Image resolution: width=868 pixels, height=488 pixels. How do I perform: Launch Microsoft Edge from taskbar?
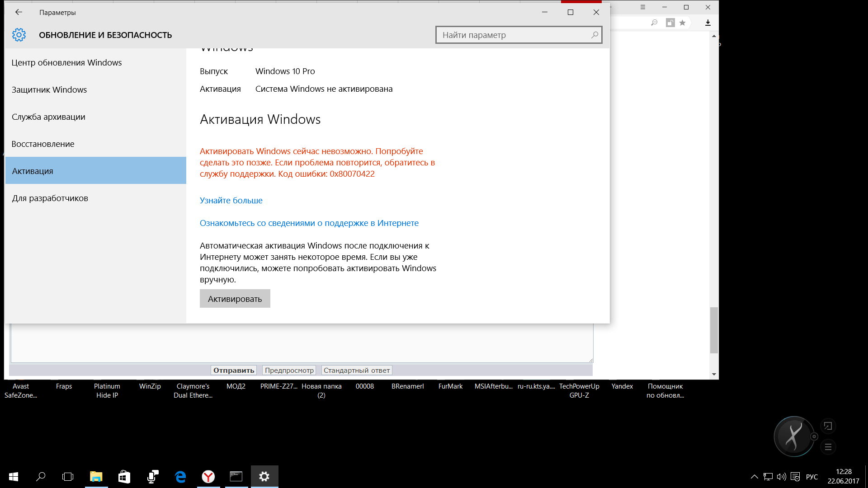point(180,476)
